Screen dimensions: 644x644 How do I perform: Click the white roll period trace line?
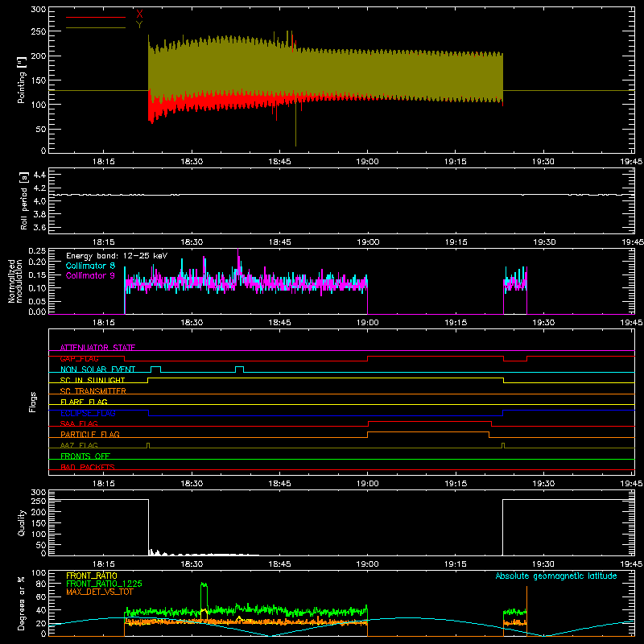coord(341,195)
